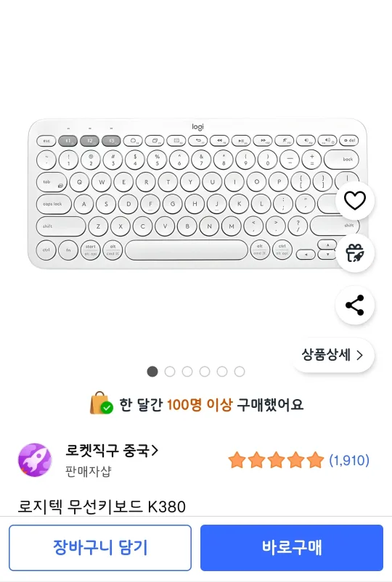Tap the shopping bag checkmark icon
Viewport: 392px width, 582px height.
point(102,403)
